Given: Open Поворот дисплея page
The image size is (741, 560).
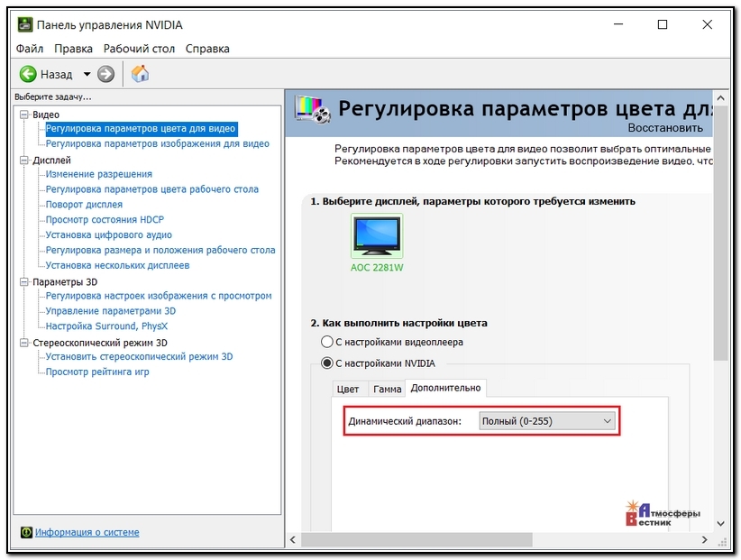Looking at the screenshot, I should [84, 205].
